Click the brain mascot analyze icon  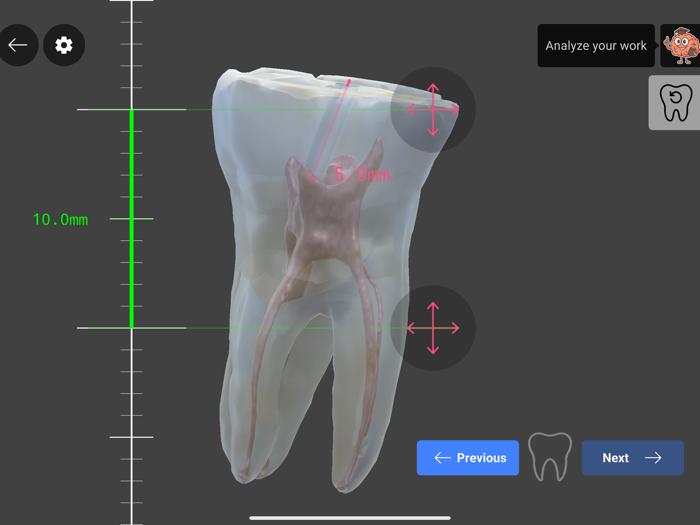click(x=680, y=46)
